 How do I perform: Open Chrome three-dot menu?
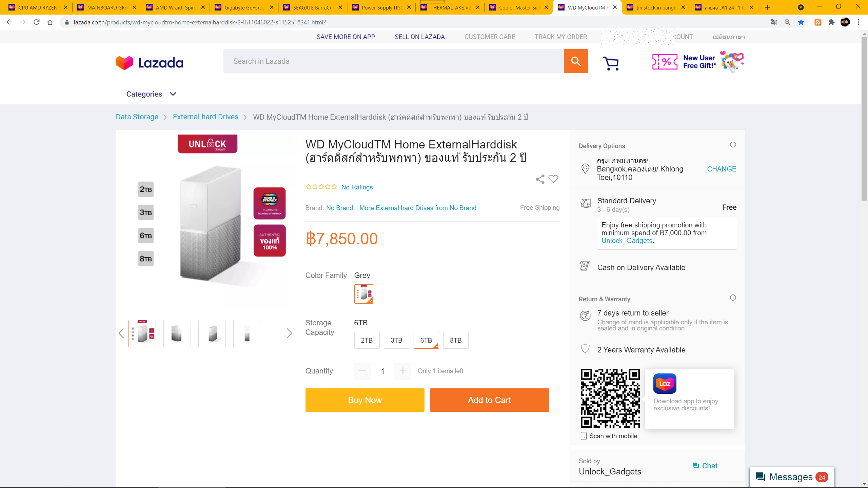[x=859, y=22]
